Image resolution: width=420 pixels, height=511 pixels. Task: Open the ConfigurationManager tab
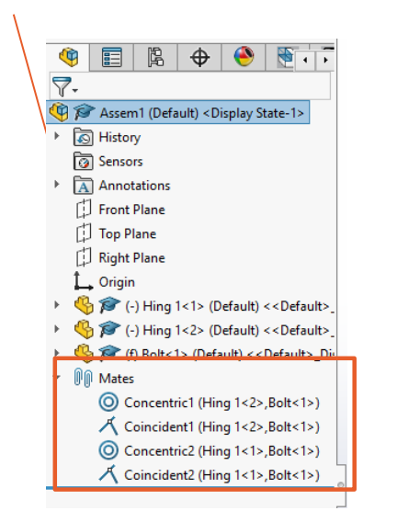155,57
